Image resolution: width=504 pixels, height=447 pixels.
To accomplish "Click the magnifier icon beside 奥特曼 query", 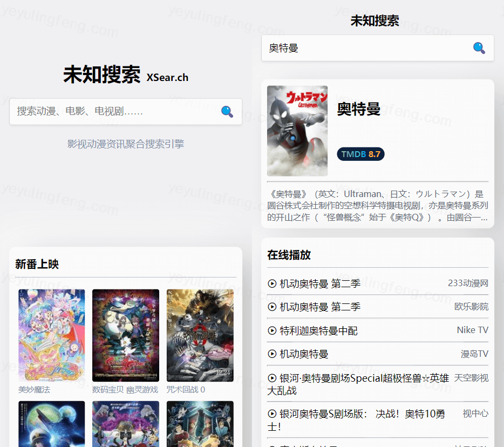I will point(479,48).
